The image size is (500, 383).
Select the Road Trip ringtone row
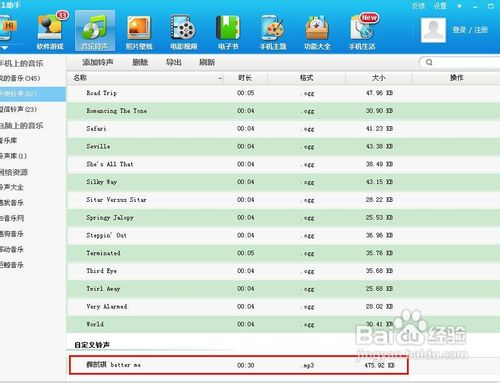click(x=283, y=93)
